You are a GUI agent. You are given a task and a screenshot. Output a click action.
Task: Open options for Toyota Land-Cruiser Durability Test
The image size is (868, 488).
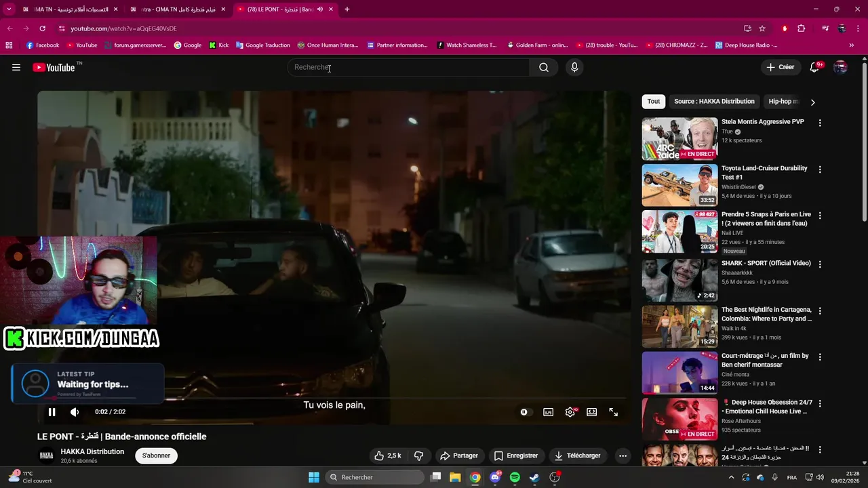tap(820, 169)
